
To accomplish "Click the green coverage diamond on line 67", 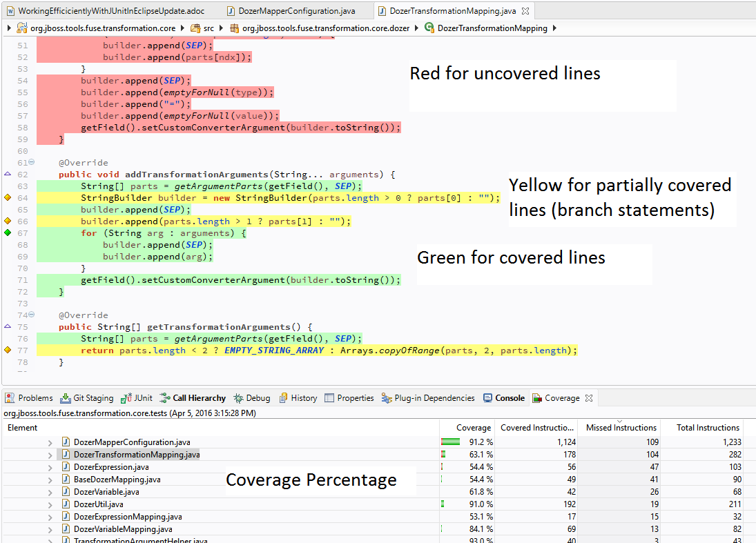I will coord(8,233).
